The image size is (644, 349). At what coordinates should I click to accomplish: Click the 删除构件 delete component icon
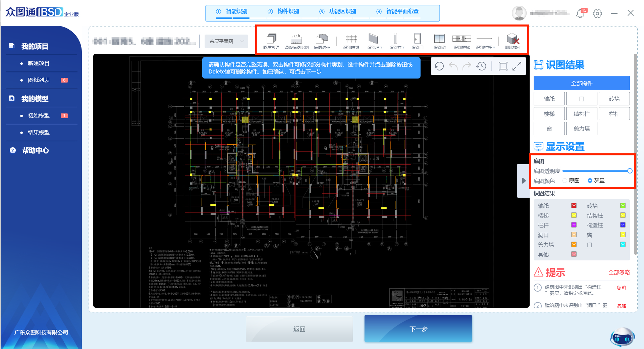(x=513, y=41)
